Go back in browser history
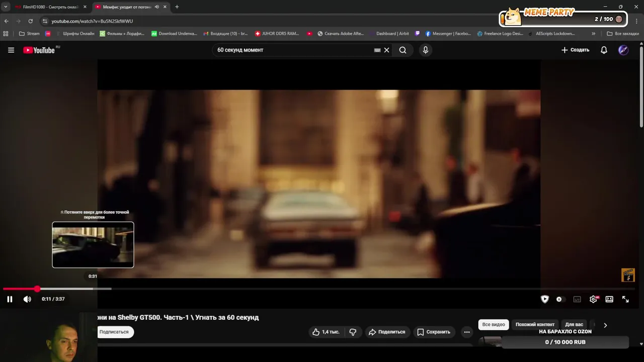This screenshot has width=644, height=362. 7,21
